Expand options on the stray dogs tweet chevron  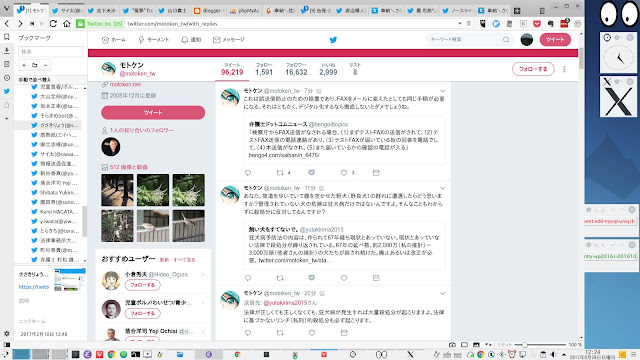(x=442, y=188)
